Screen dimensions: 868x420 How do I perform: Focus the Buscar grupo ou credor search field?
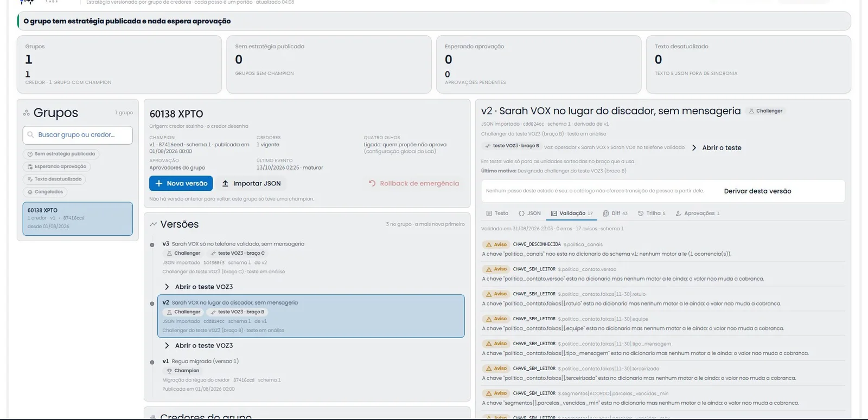(78, 135)
